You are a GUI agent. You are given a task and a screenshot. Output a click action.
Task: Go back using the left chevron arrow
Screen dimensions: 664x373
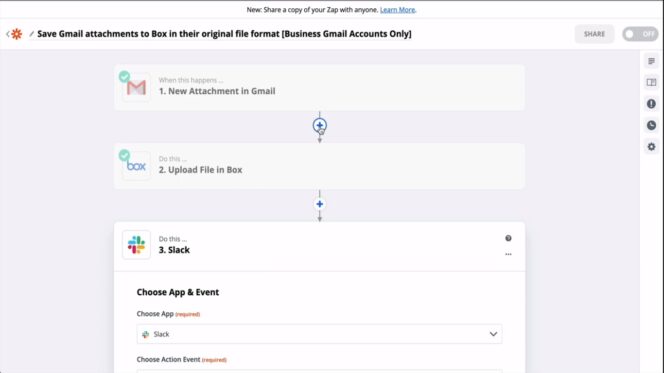click(8, 34)
